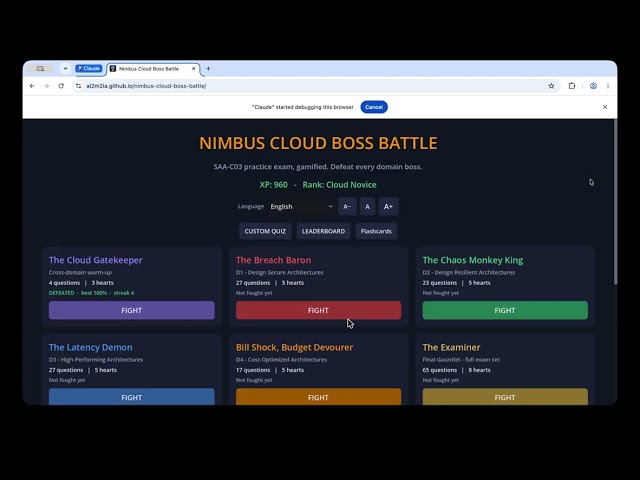Open the tab search dropdown arrow
Viewport: 640px width, 480px height.
pos(65,69)
